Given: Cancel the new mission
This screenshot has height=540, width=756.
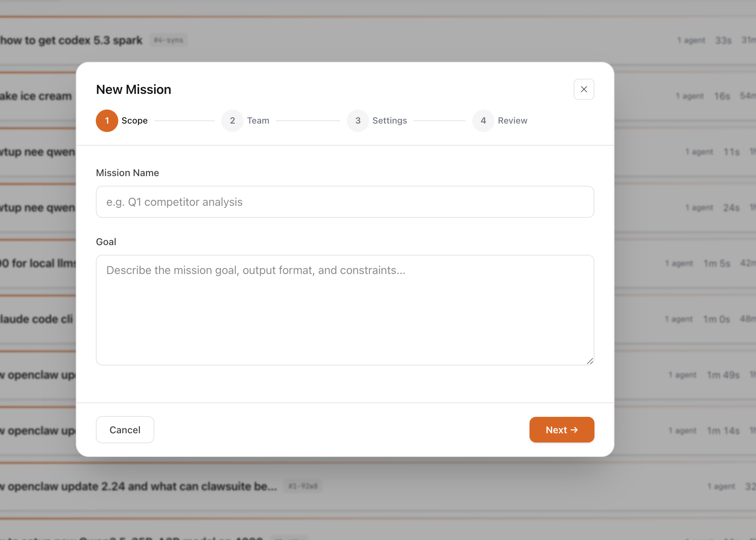Looking at the screenshot, I should pyautogui.click(x=125, y=430).
